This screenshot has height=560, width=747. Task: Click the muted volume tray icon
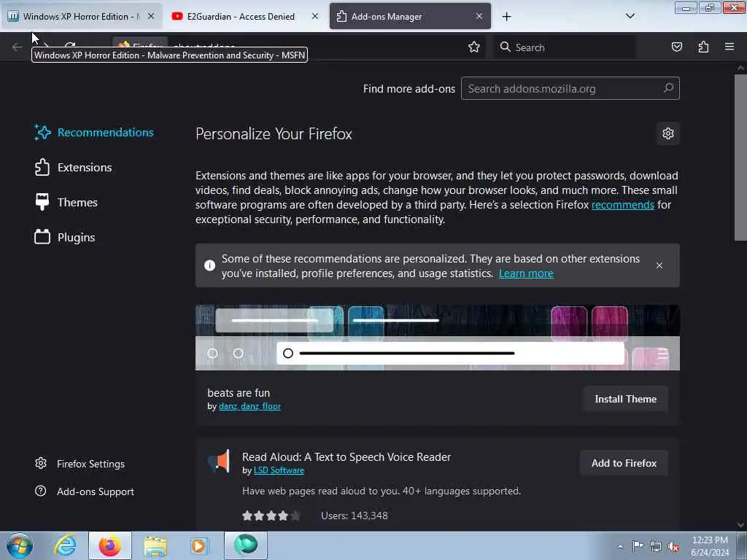pyautogui.click(x=673, y=547)
